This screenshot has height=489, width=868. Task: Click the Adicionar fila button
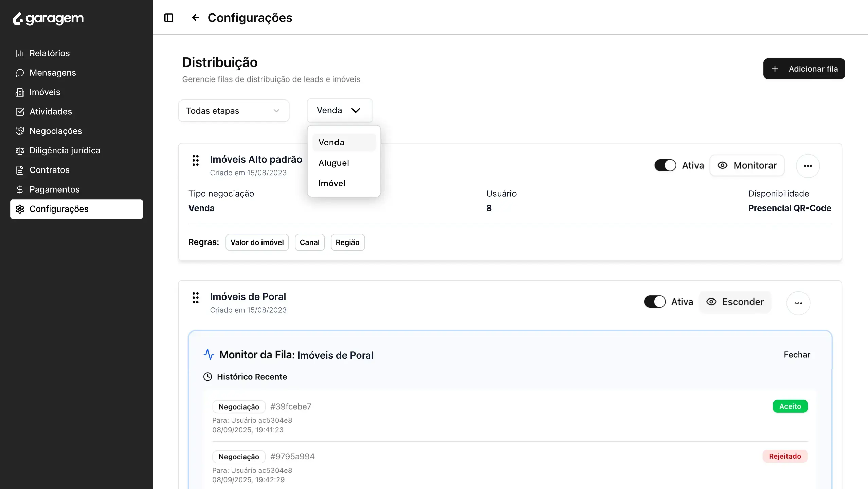[803, 69]
